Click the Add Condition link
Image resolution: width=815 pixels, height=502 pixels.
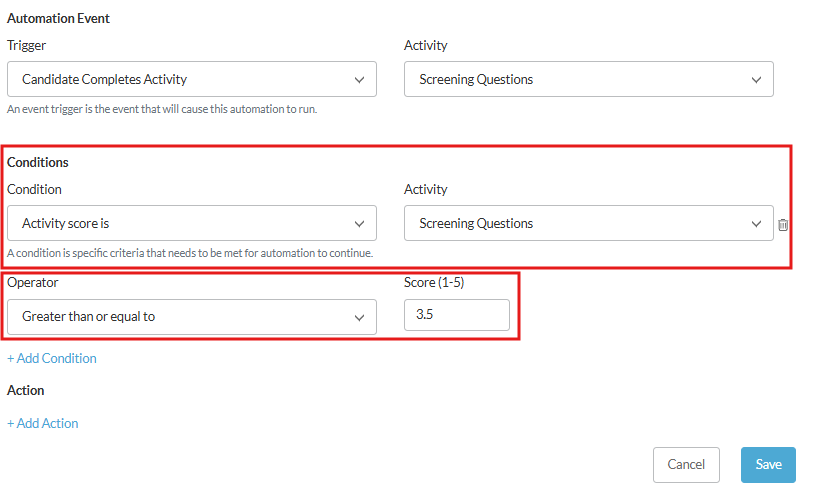[x=52, y=359]
